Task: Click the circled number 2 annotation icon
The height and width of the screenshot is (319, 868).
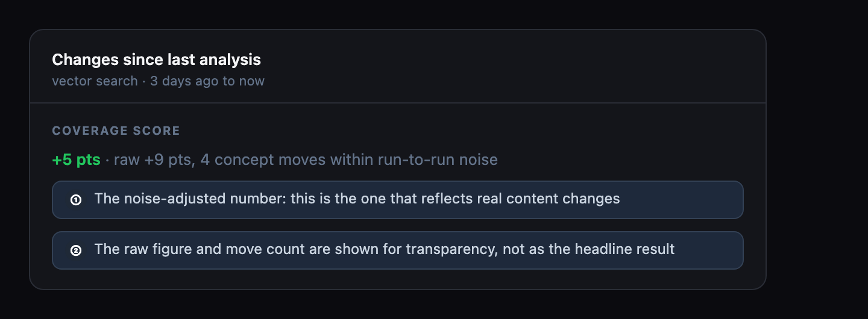Action: [x=76, y=250]
